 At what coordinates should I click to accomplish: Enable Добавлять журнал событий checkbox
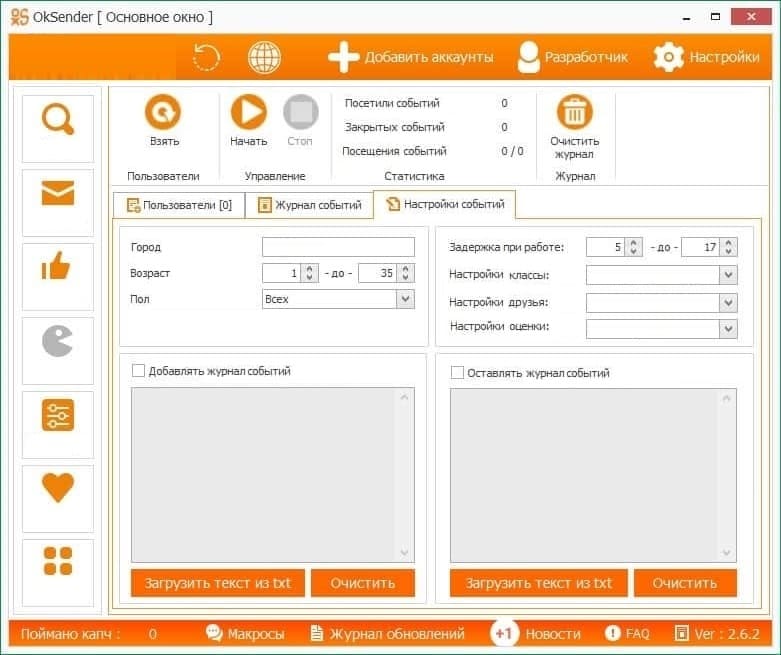tap(138, 371)
